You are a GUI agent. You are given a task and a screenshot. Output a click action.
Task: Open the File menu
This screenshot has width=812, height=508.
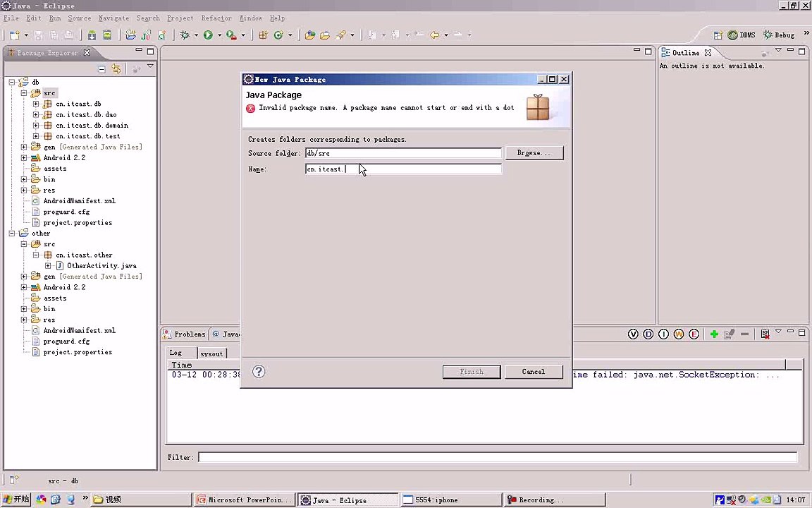click(11, 18)
